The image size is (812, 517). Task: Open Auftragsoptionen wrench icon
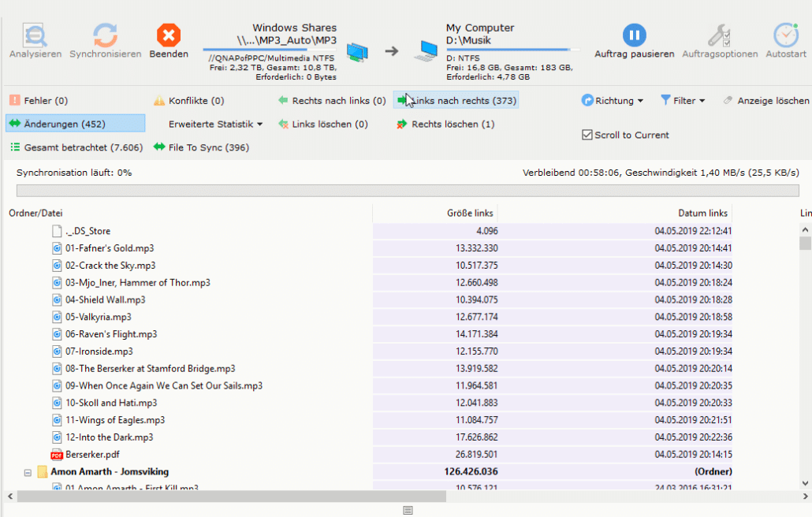pos(719,35)
